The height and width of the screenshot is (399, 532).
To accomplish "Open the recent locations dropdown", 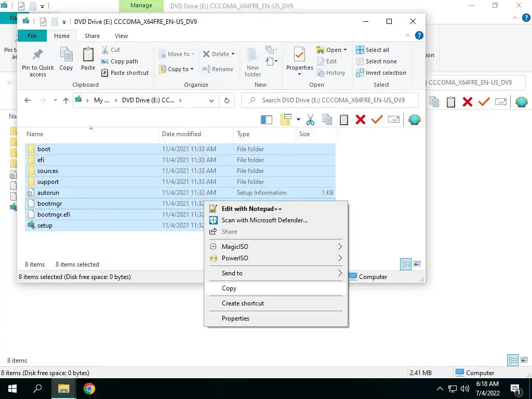I will tap(55, 100).
